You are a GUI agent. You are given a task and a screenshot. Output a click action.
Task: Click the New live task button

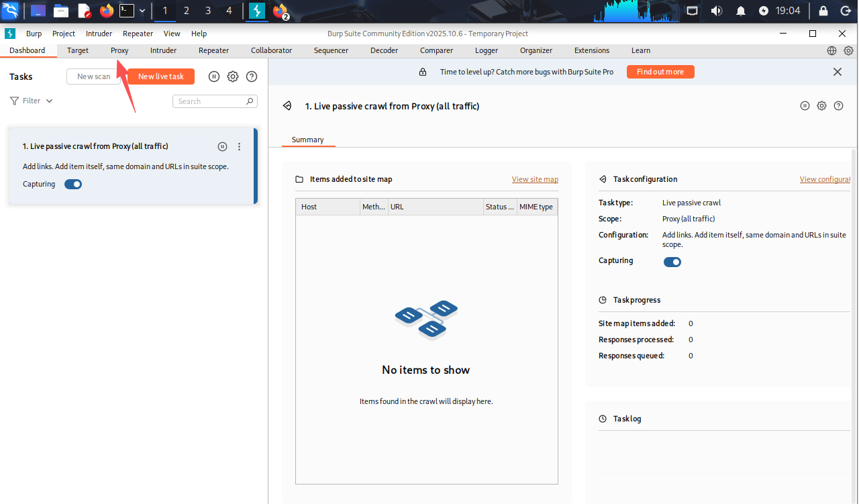point(161,77)
